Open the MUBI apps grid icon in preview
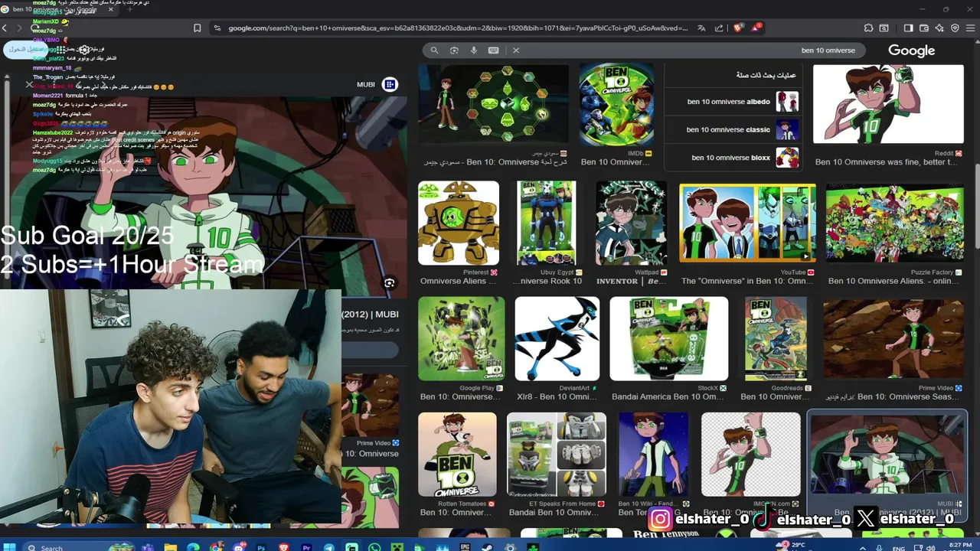The image size is (980, 551). [x=390, y=84]
